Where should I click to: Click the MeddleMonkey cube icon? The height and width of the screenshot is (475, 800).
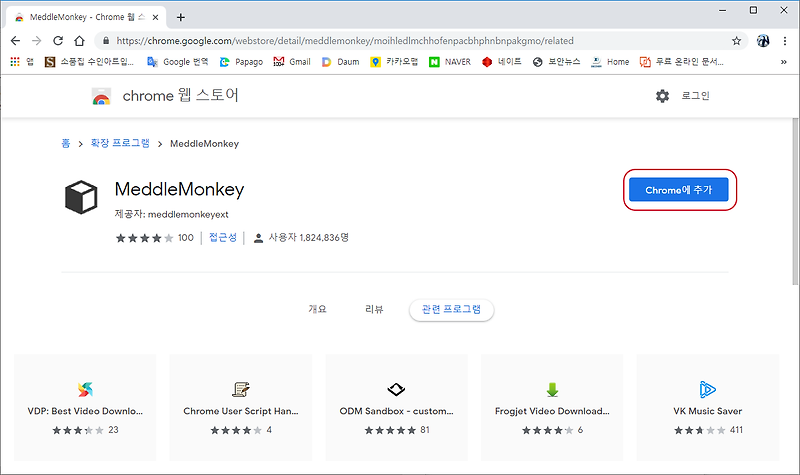point(81,196)
